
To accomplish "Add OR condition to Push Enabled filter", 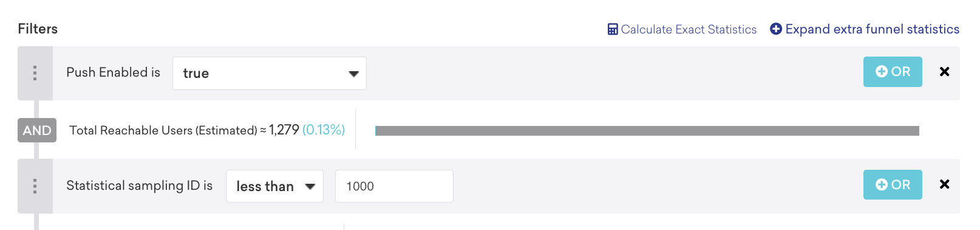I will [x=893, y=72].
